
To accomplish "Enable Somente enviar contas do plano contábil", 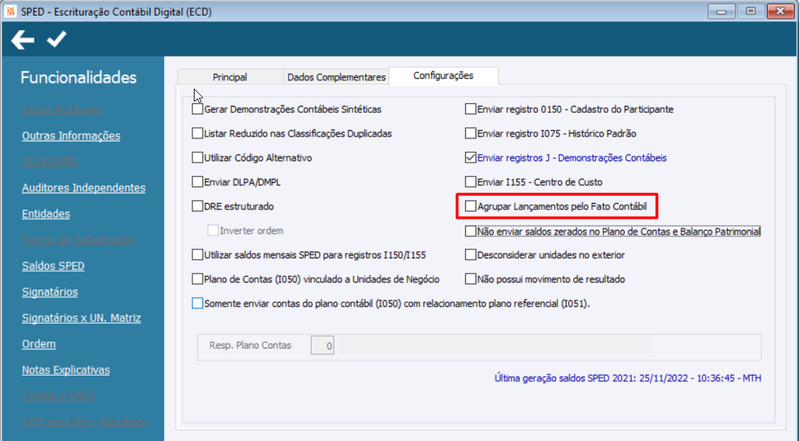I will (197, 303).
